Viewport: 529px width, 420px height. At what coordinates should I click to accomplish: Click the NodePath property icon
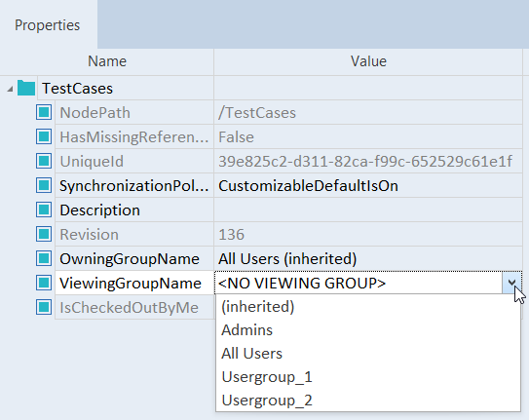(x=44, y=112)
